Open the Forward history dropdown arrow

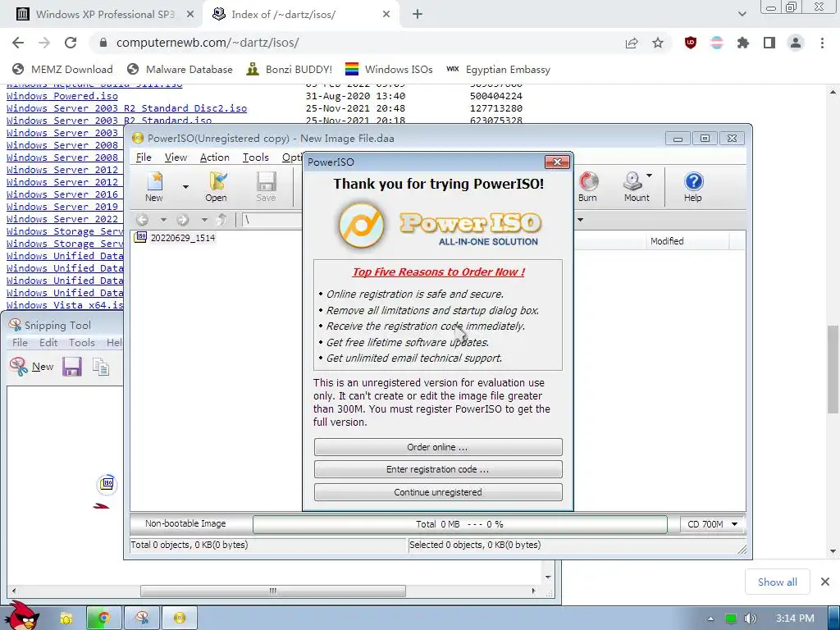204,220
